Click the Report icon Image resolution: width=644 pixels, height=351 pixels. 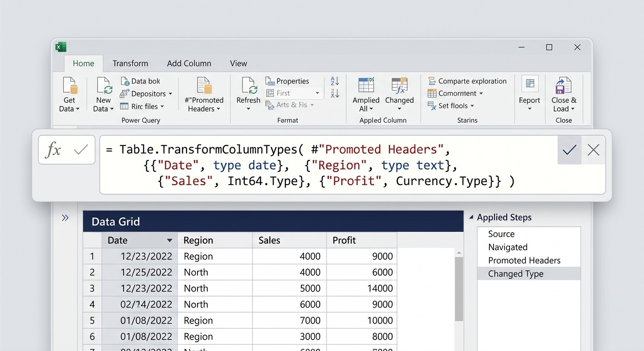point(530,84)
